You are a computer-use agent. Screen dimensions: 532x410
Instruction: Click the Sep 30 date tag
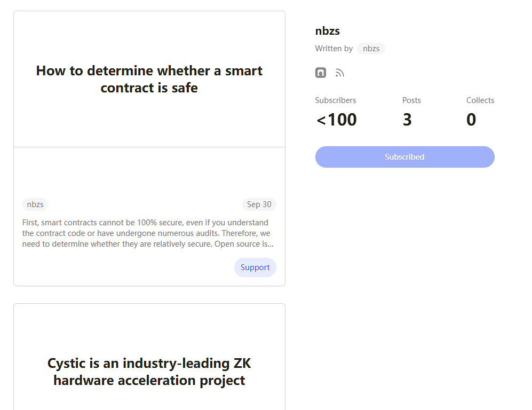tap(259, 204)
